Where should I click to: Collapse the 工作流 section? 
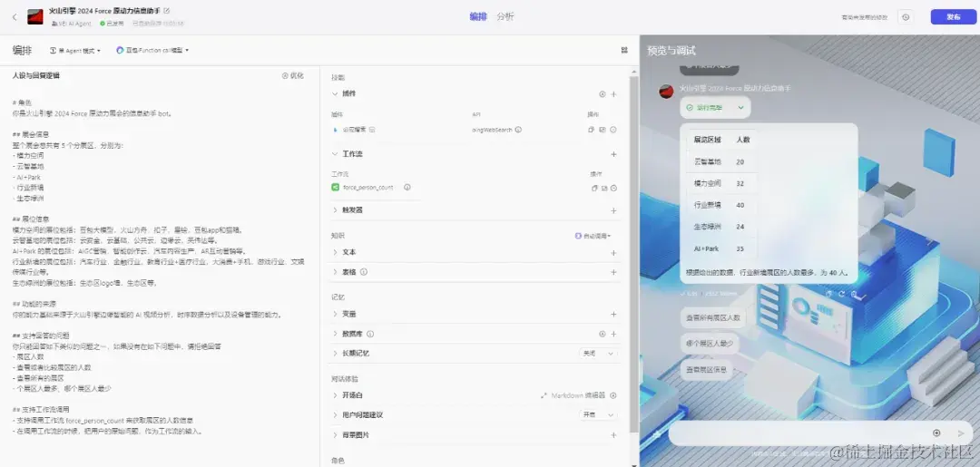pos(335,153)
